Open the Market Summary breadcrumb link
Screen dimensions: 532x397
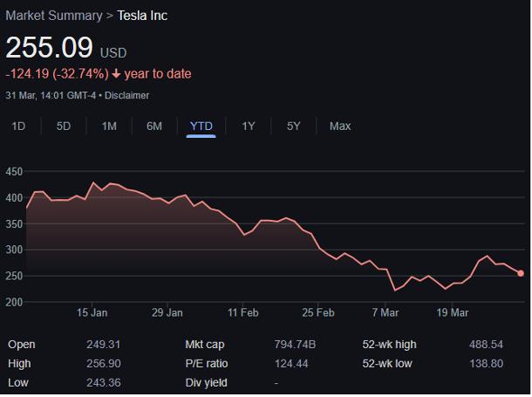tap(54, 16)
